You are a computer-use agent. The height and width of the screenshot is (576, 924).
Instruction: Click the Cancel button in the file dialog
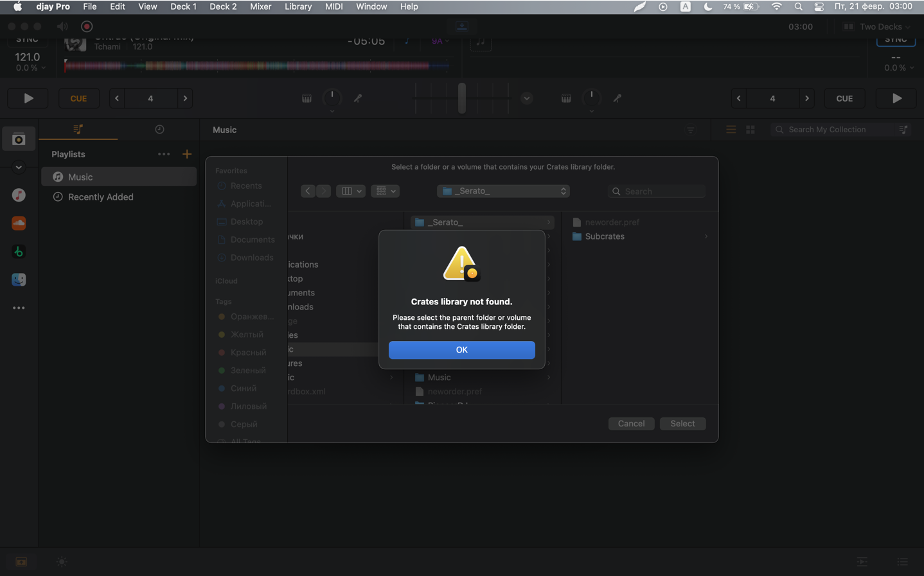click(630, 424)
